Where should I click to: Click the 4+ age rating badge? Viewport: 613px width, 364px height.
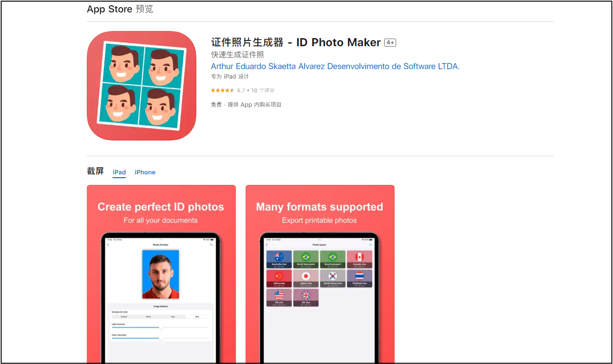(390, 43)
